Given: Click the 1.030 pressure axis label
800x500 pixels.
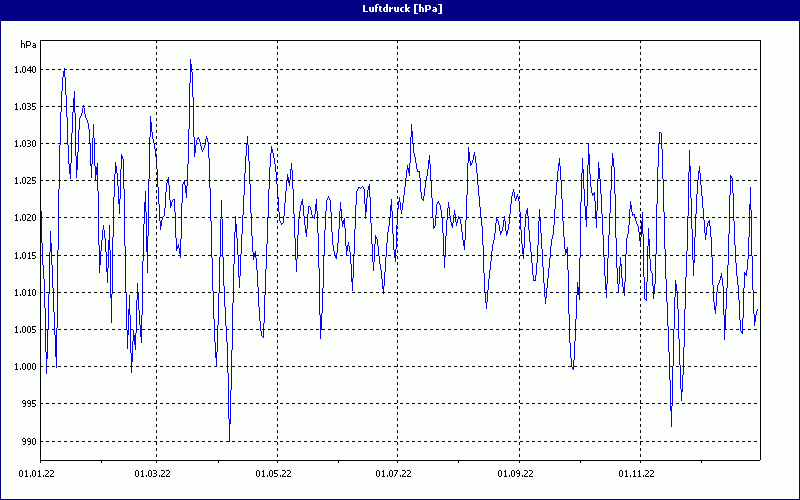Looking at the screenshot, I should [x=26, y=144].
